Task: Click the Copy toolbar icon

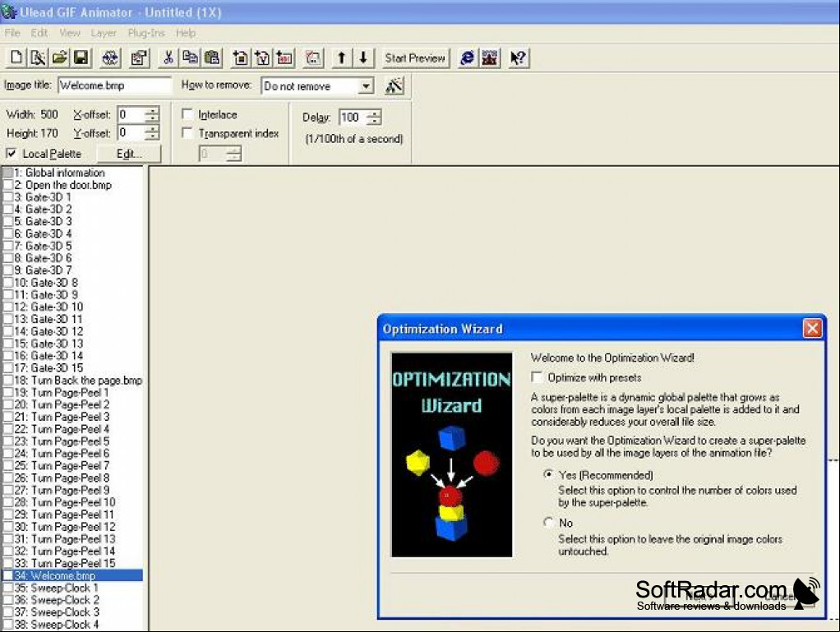Action: 190,58
